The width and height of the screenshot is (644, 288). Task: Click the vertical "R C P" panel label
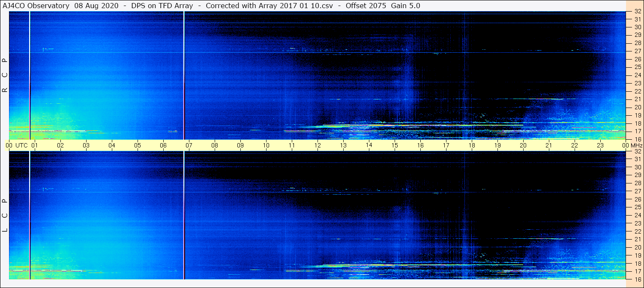[x=5, y=75]
